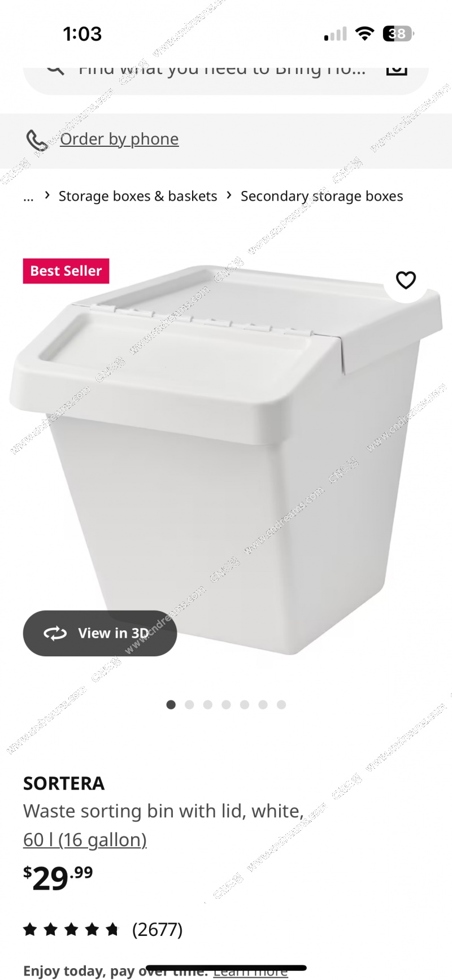Select the fourth image carousel dot
Screen dimensions: 452x980
[x=226, y=704]
